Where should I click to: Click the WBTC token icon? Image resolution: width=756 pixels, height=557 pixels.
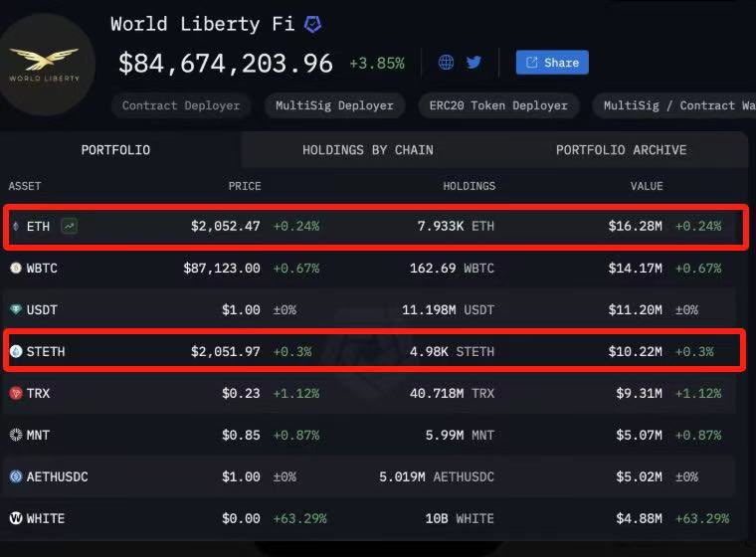click(x=16, y=268)
